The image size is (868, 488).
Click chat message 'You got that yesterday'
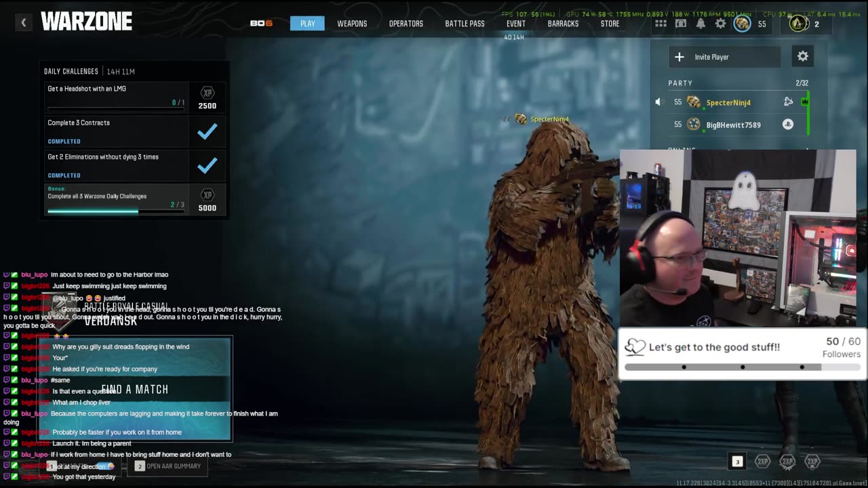click(84, 477)
